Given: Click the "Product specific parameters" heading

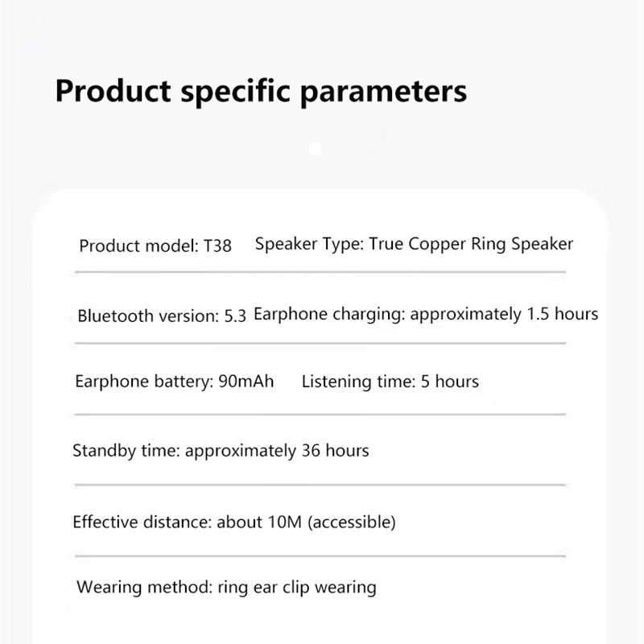Looking at the screenshot, I should (x=261, y=91).
